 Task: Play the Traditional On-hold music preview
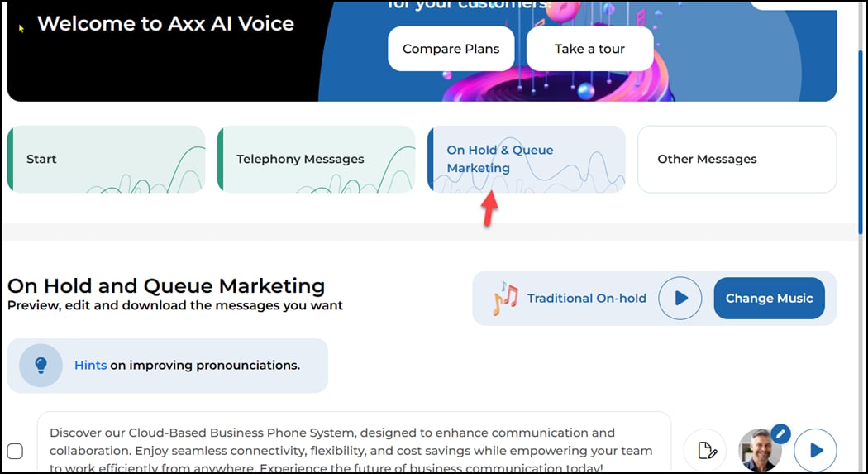pos(680,298)
